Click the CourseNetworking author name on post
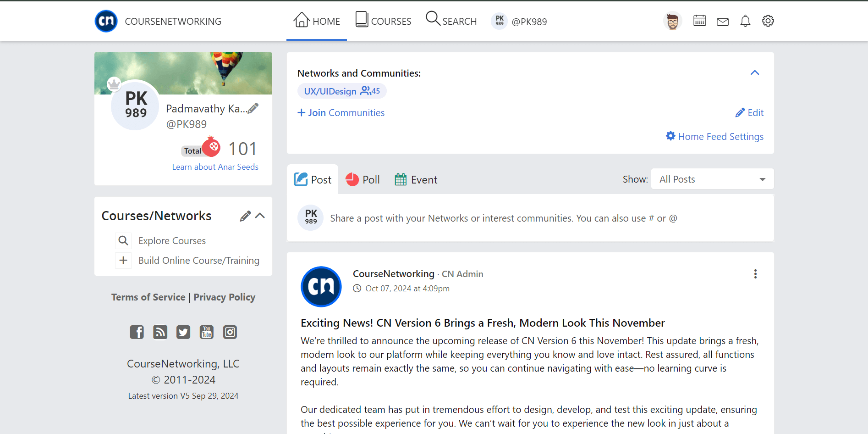Viewport: 868px width, 434px height. pyautogui.click(x=394, y=274)
